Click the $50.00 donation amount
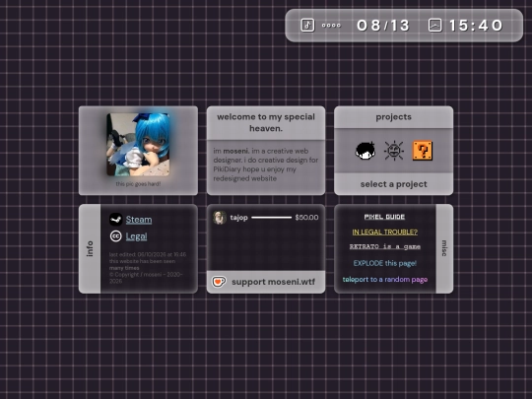Viewport: 532px width, 399px height. (306, 218)
